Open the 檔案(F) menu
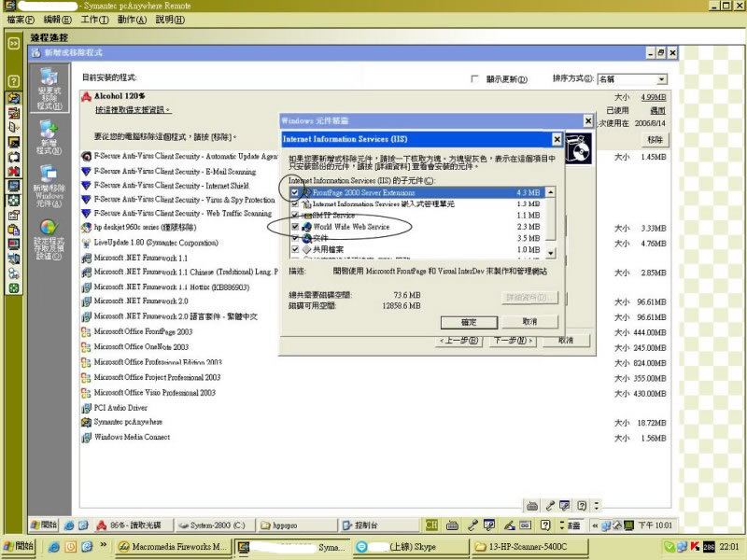Viewport: 747px width, 560px height. coord(21,20)
